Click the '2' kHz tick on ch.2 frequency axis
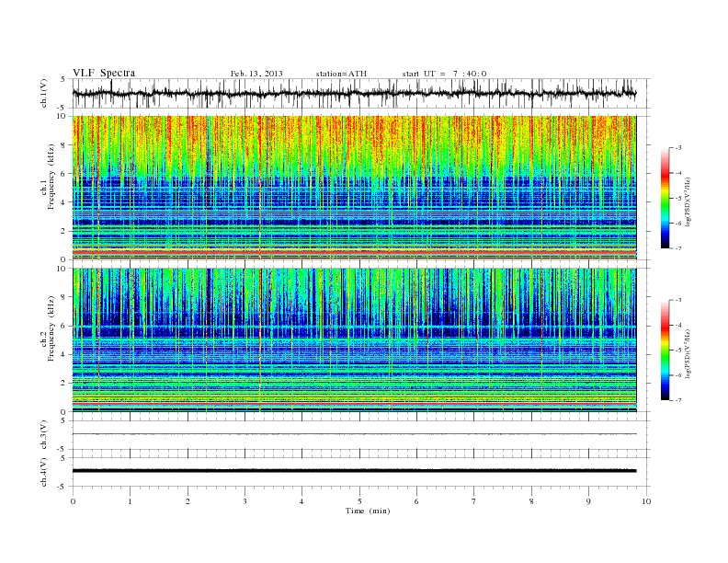Image resolution: width=728 pixels, height=563 pixels. tap(63, 384)
